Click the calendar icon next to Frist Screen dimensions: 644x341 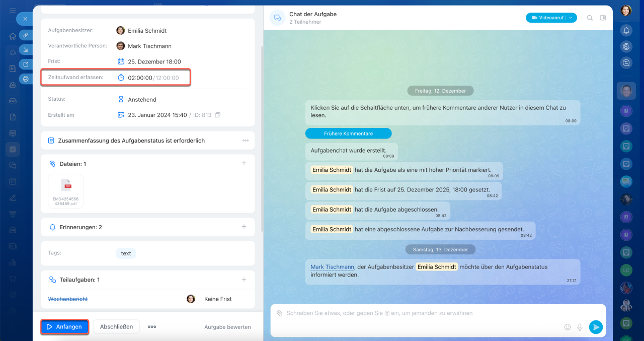(x=121, y=61)
